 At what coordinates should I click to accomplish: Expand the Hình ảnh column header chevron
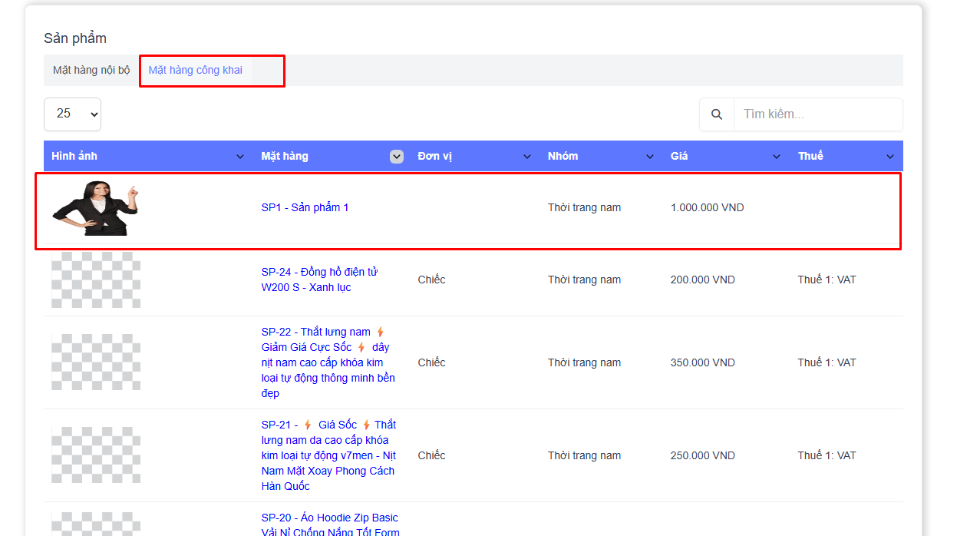pos(239,157)
